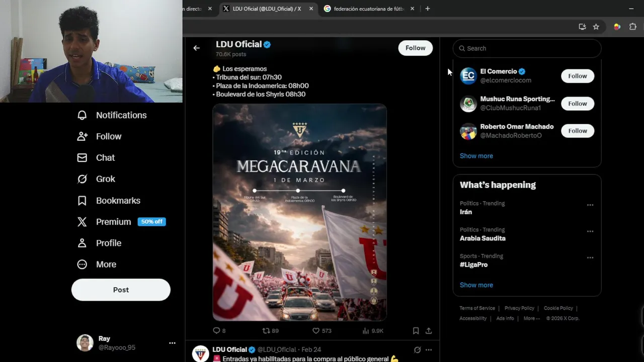Open Ads info footer link

pos(505,318)
